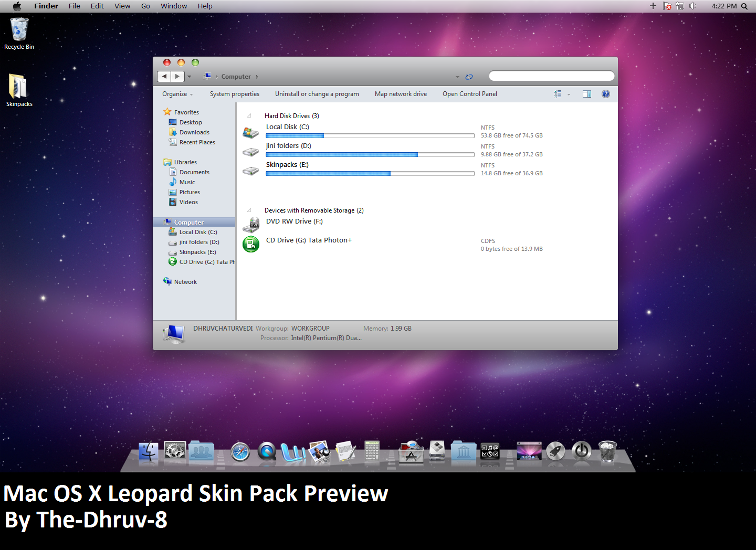Open the Spotlight search magnifier

pos(744,6)
